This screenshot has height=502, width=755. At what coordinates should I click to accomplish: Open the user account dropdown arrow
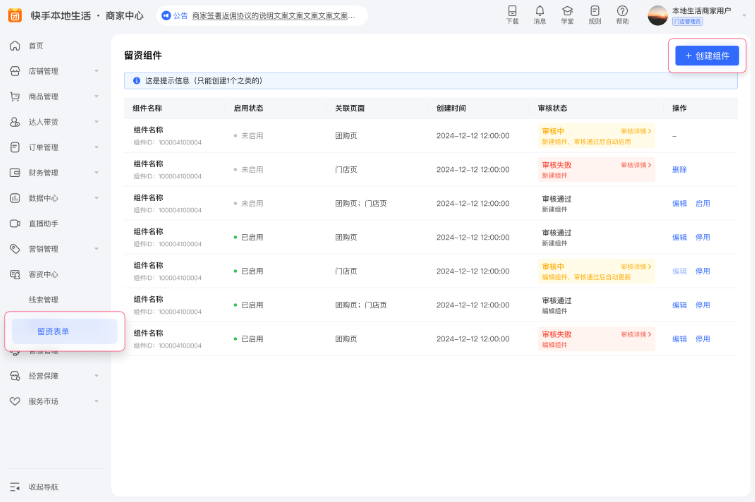(744, 15)
